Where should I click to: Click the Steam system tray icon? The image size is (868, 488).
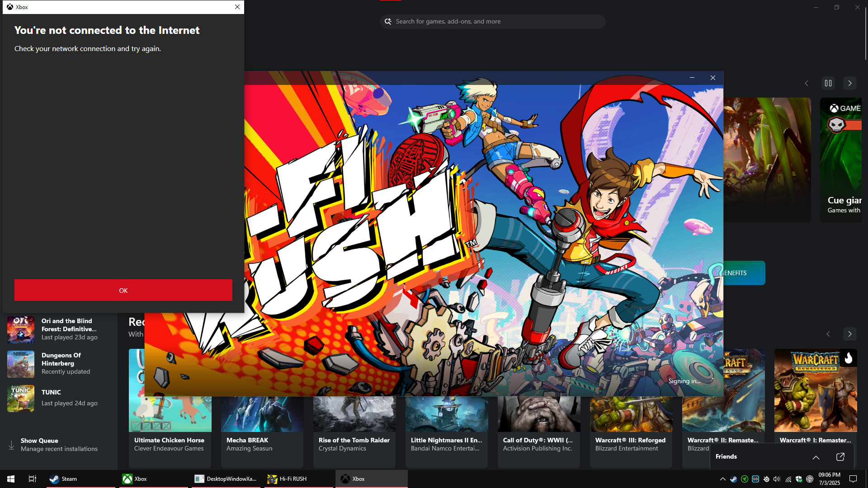click(x=733, y=479)
